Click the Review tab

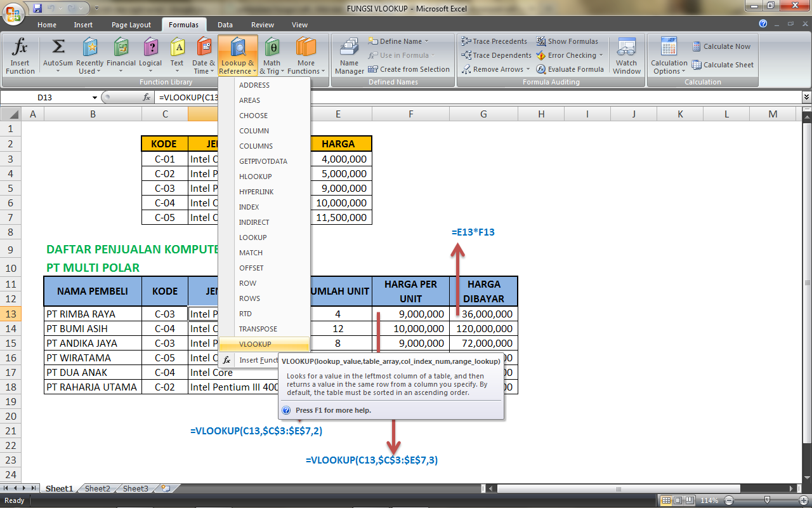pyautogui.click(x=263, y=25)
